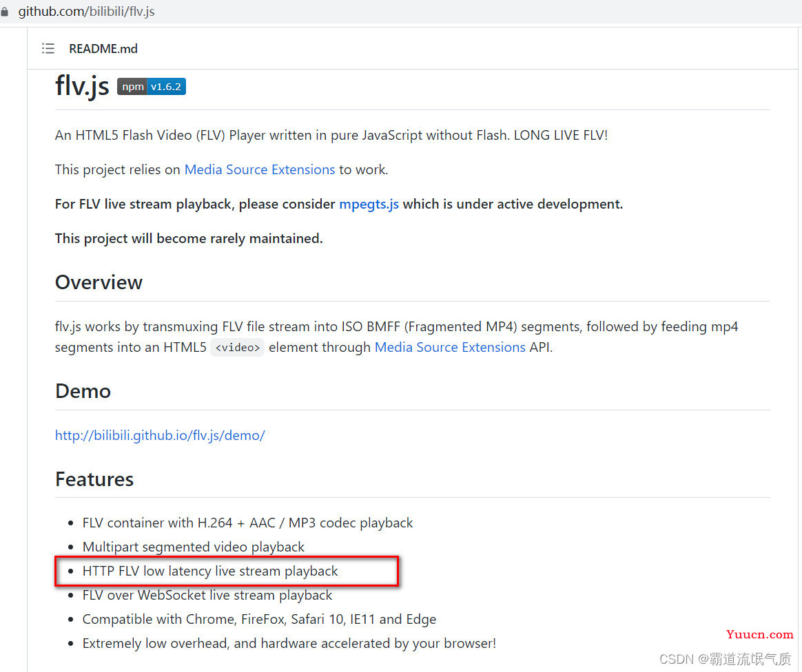Click the Demo heading
Image resolution: width=802 pixels, height=672 pixels.
83,391
